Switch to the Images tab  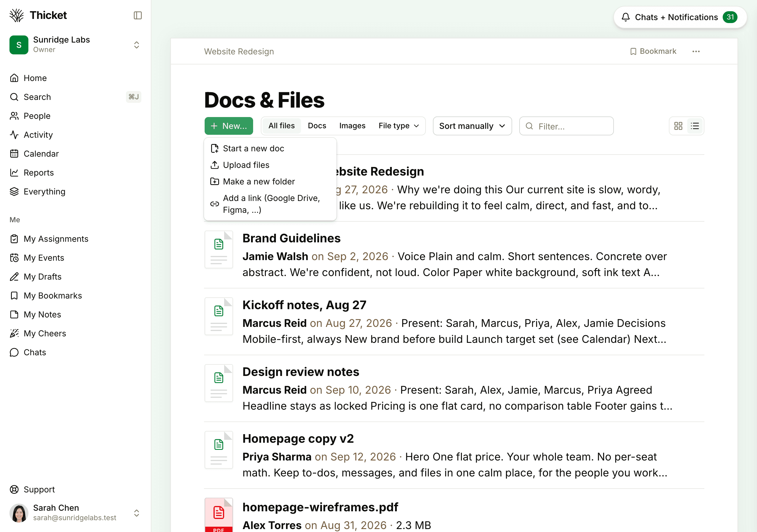352,126
